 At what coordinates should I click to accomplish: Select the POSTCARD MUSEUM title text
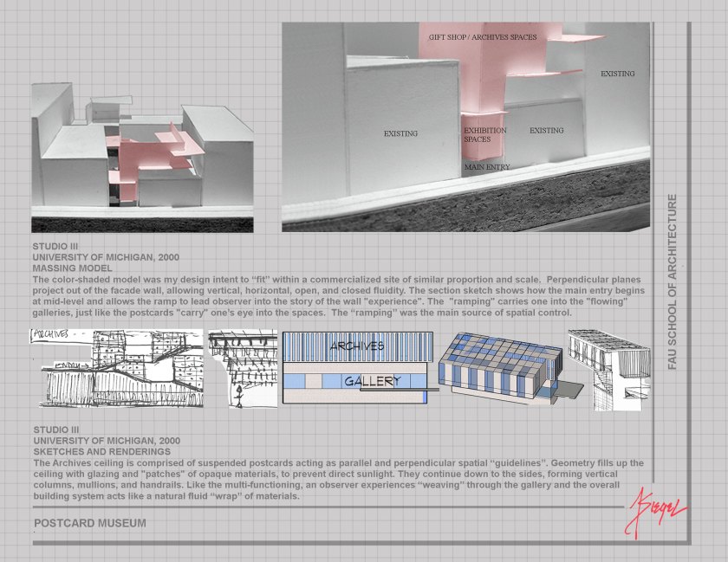click(90, 523)
